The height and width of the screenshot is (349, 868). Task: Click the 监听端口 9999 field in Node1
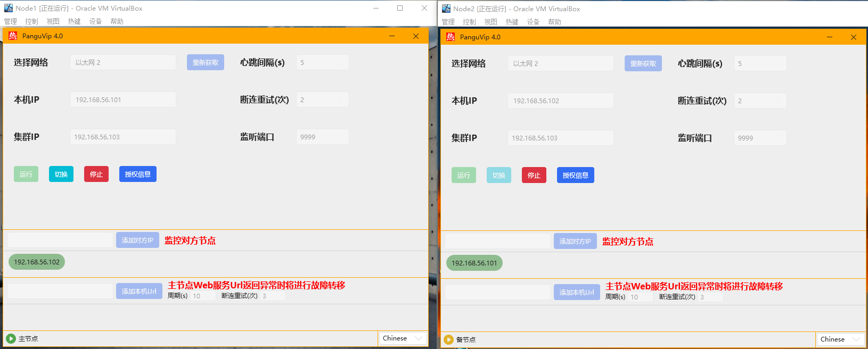(323, 137)
